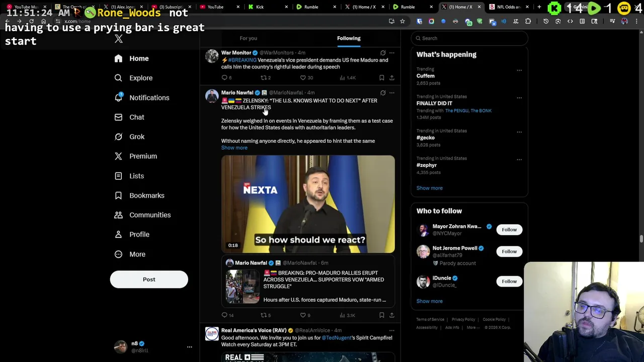Bookmark the War Monitor post
This screenshot has height=362, width=644.
tap(381, 78)
